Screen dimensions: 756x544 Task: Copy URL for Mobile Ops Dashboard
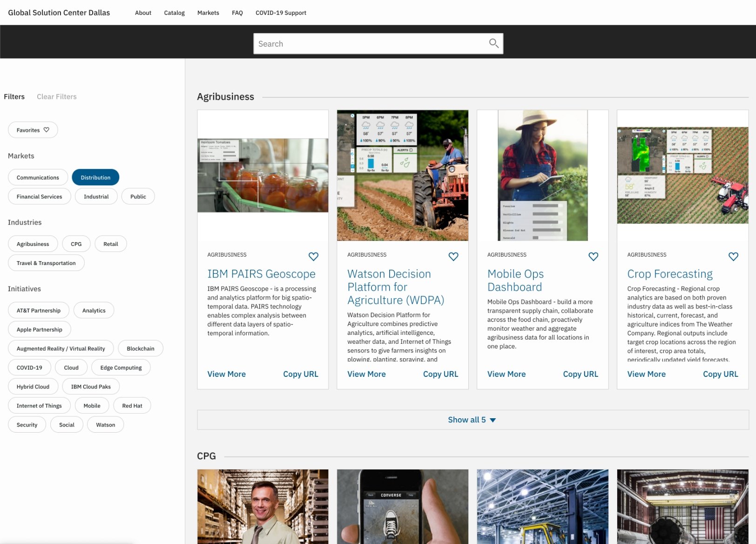click(580, 374)
